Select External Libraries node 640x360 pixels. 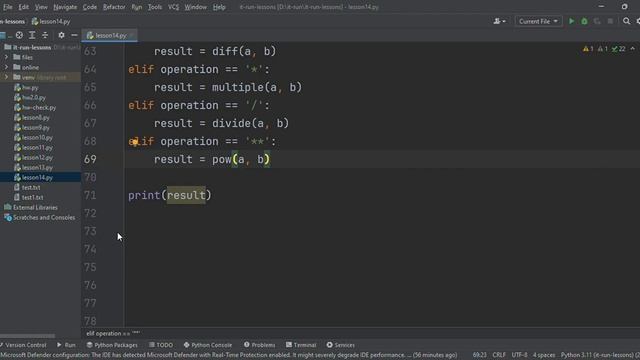click(x=31, y=207)
